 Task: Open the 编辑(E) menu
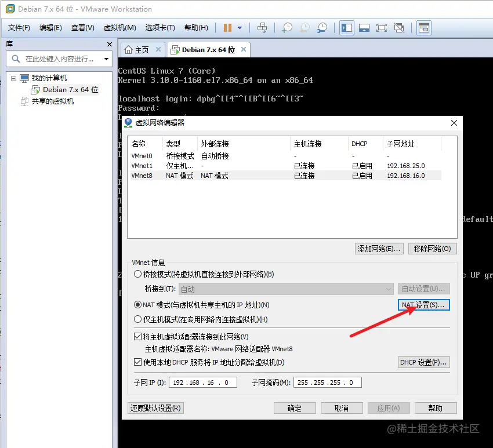click(50, 28)
